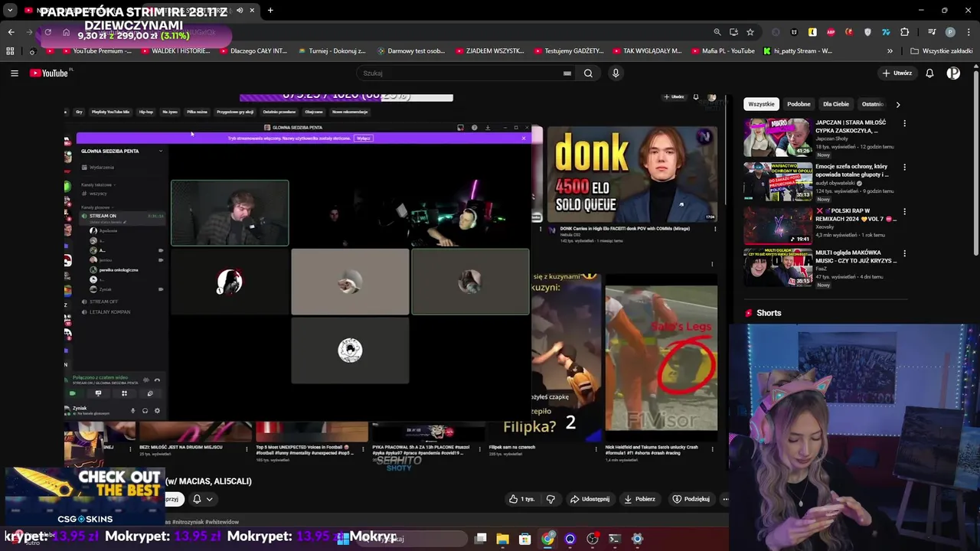Open options for POLSKI RAP W REMIXACH video

click(904, 211)
